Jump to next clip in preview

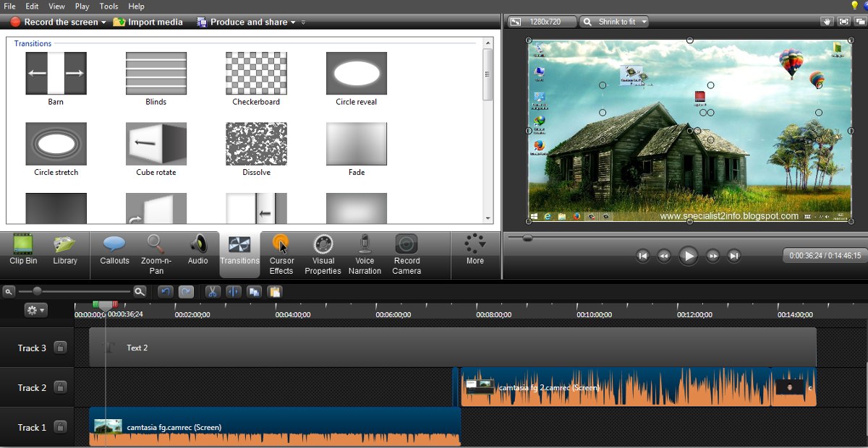pyautogui.click(x=734, y=255)
